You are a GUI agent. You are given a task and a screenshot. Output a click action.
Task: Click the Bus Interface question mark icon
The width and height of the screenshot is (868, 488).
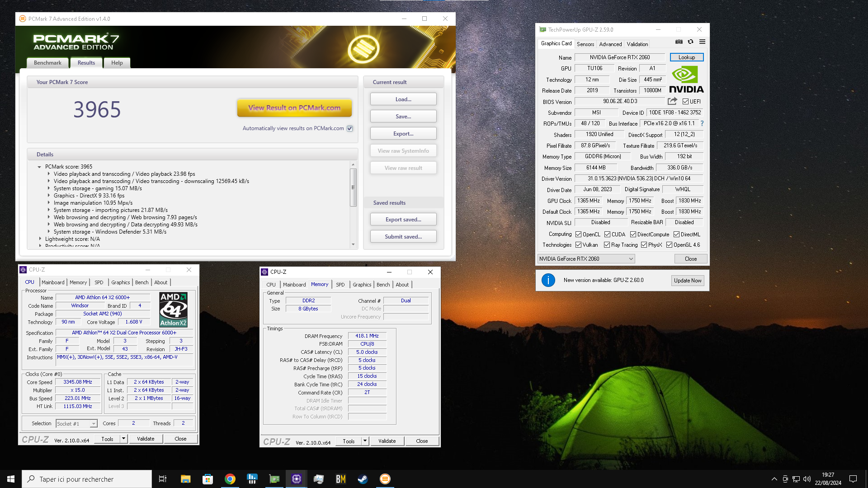(702, 123)
